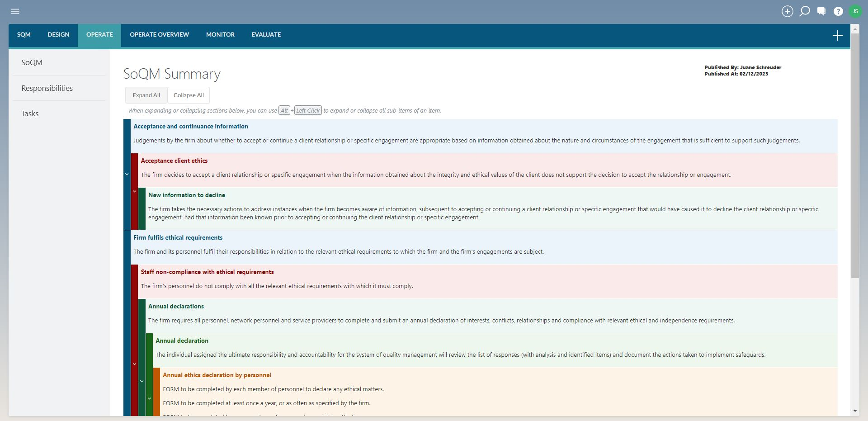Image resolution: width=868 pixels, height=421 pixels.
Task: Select the OPERATE tab
Action: 99,35
